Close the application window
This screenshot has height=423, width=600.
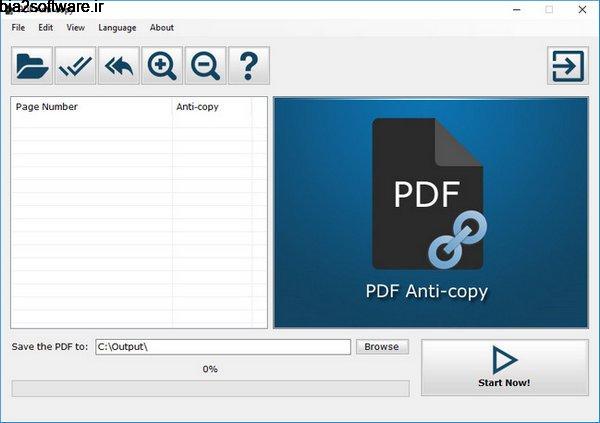click(582, 10)
